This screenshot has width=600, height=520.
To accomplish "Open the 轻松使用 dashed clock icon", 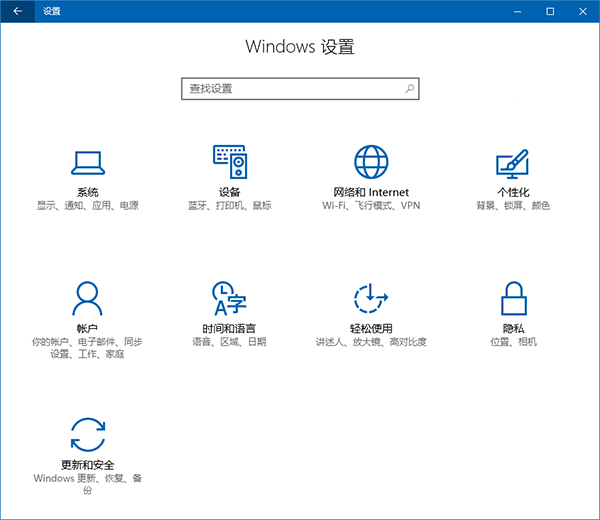I will click(x=371, y=298).
